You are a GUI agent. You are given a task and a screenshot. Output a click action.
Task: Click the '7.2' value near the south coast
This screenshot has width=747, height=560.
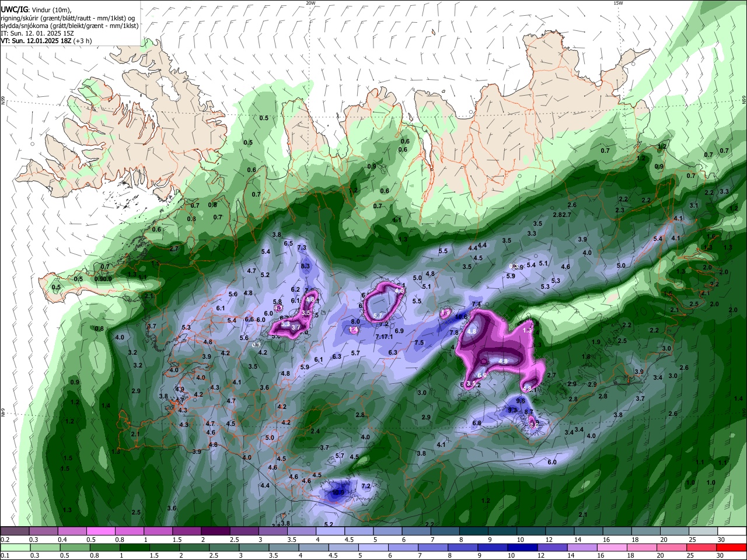[x=366, y=486]
